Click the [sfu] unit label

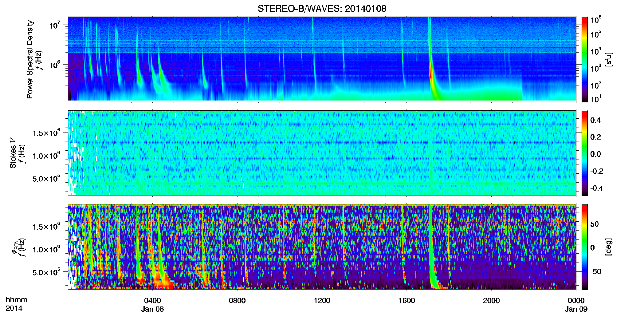coord(608,59)
